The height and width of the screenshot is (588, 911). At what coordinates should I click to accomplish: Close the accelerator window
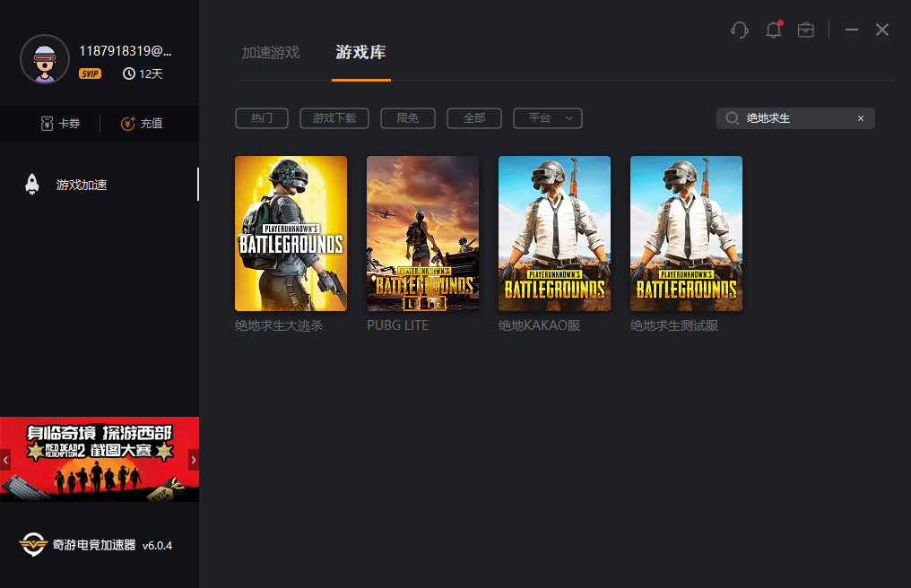click(x=882, y=30)
